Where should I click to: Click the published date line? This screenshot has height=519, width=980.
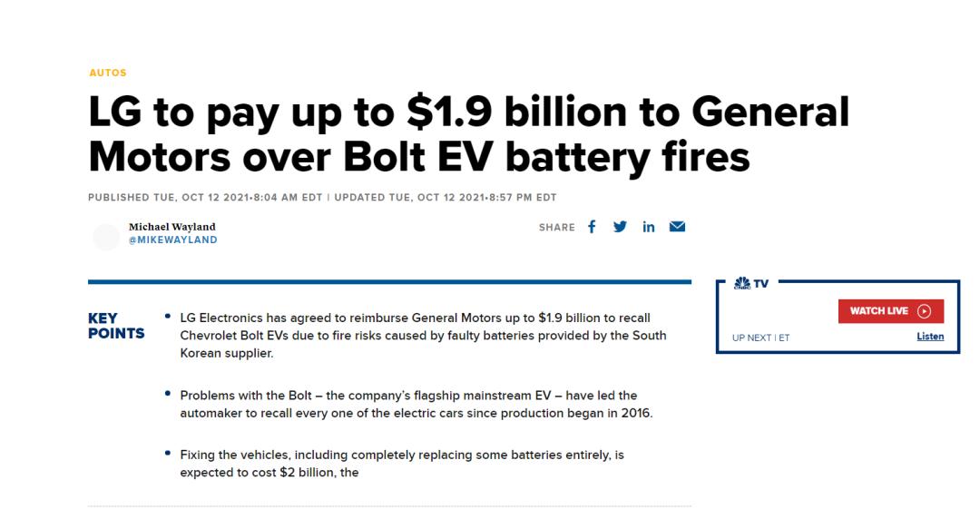[322, 198]
